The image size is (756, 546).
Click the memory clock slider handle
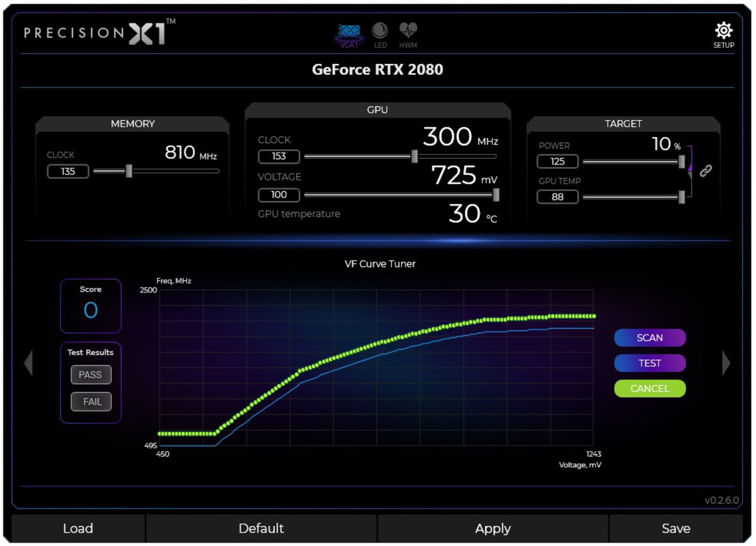pyautogui.click(x=129, y=171)
